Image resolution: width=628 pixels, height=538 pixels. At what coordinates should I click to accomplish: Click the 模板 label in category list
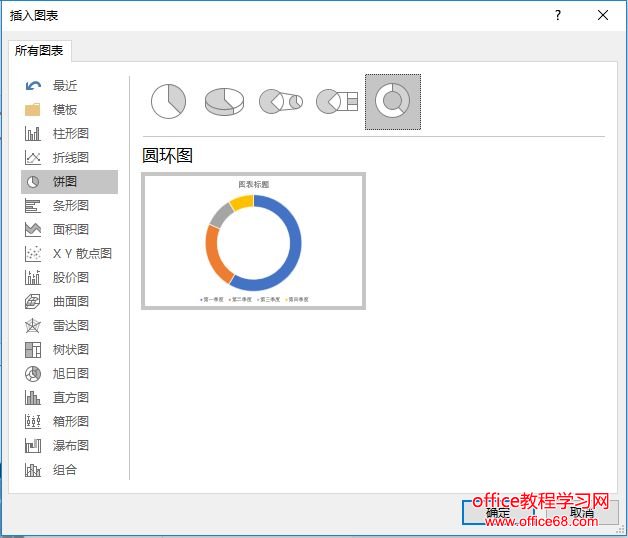[65, 109]
